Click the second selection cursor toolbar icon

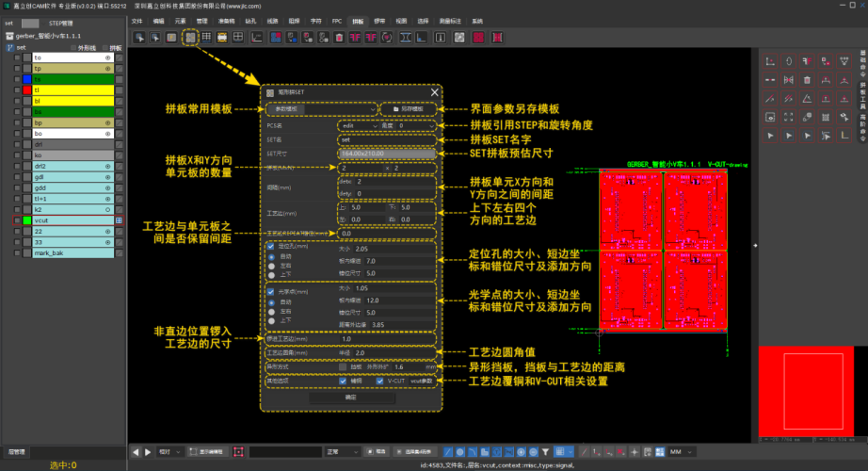pyautogui.click(x=155, y=38)
